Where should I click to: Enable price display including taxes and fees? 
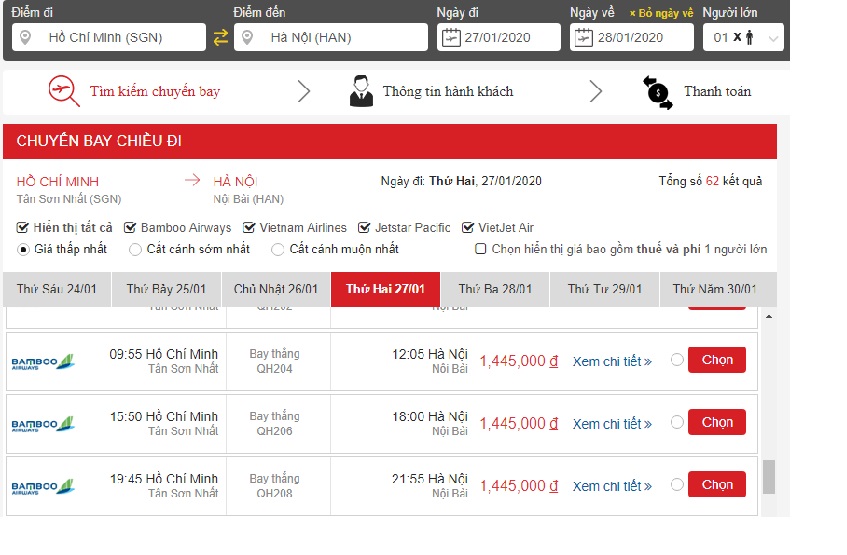[480, 249]
